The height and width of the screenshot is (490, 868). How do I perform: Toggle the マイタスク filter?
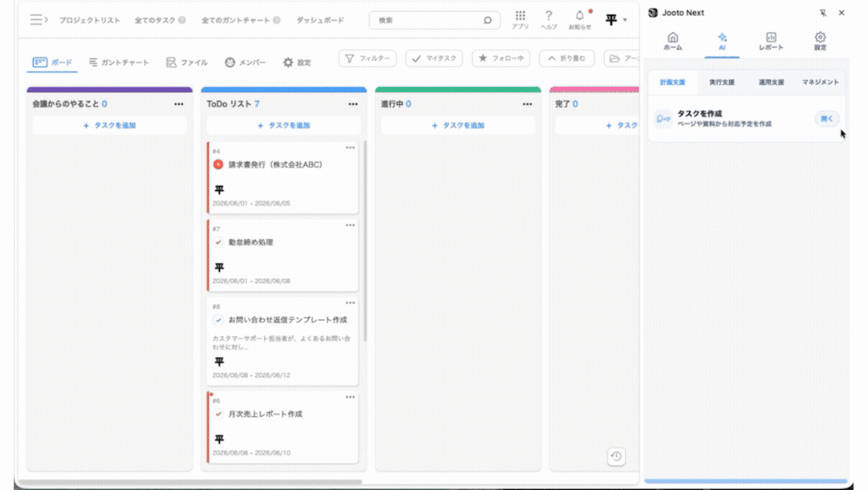click(434, 58)
